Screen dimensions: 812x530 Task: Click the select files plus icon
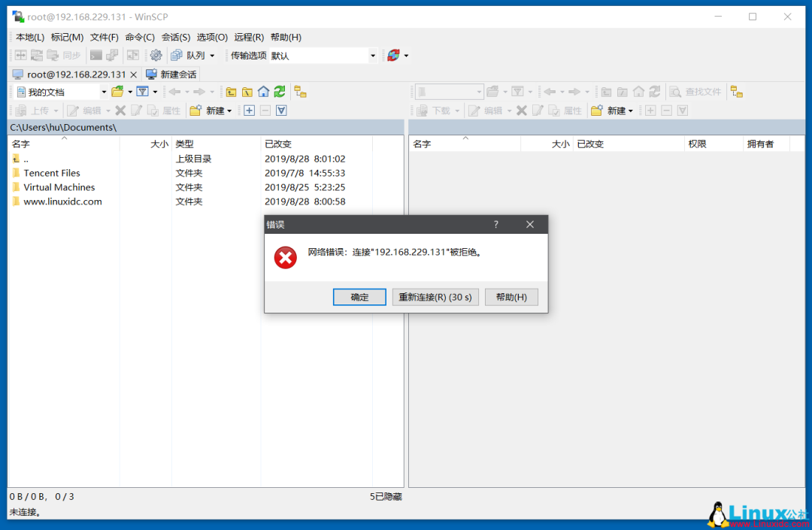(249, 110)
